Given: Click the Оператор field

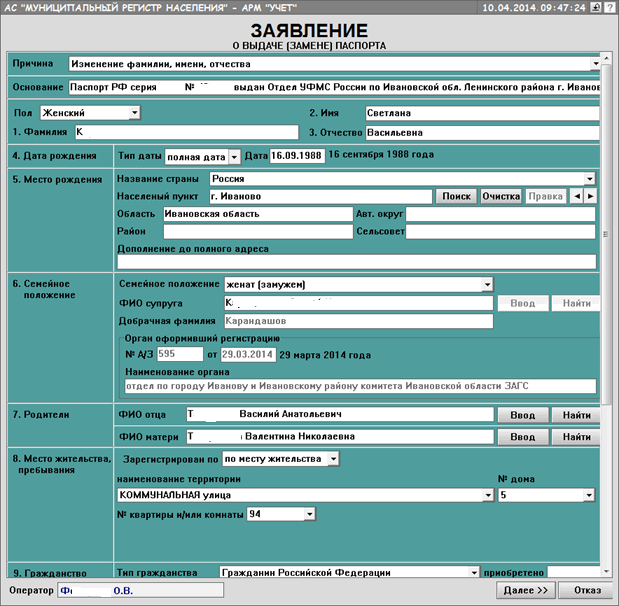Looking at the screenshot, I should point(141,591).
